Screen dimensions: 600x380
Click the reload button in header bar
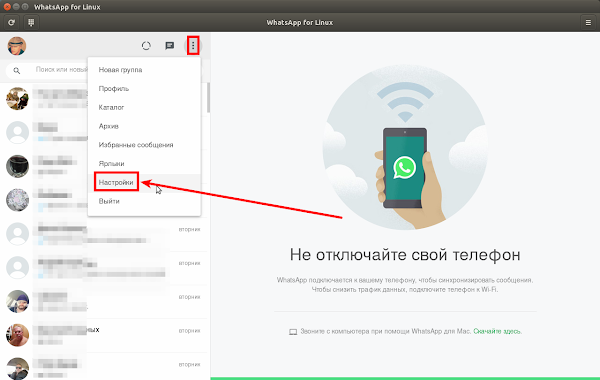coord(11,23)
